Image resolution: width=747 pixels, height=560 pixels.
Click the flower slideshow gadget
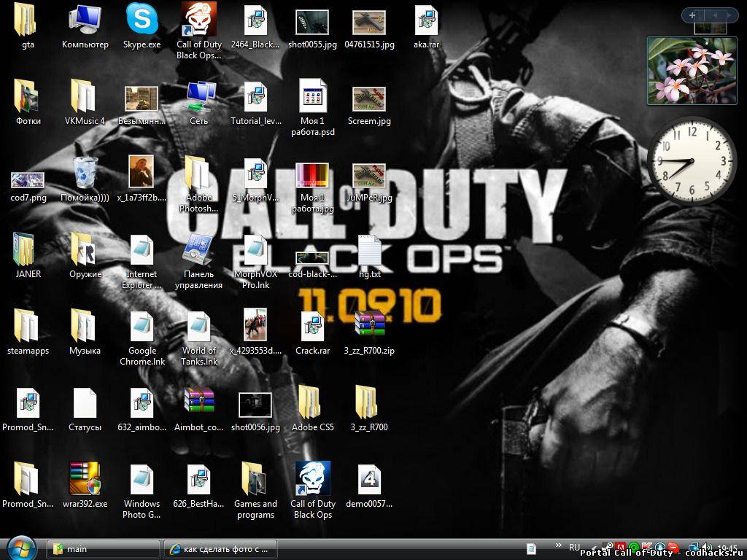pos(692,71)
